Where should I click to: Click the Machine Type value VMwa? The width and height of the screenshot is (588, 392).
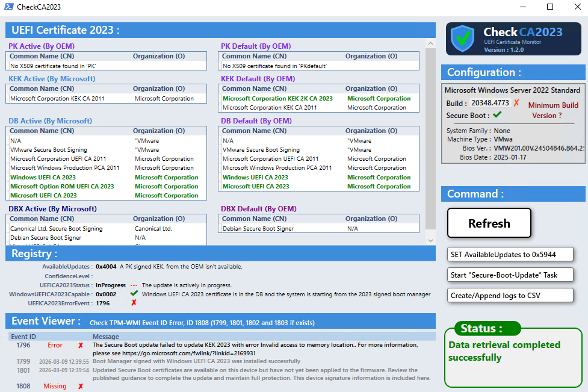[x=503, y=139]
